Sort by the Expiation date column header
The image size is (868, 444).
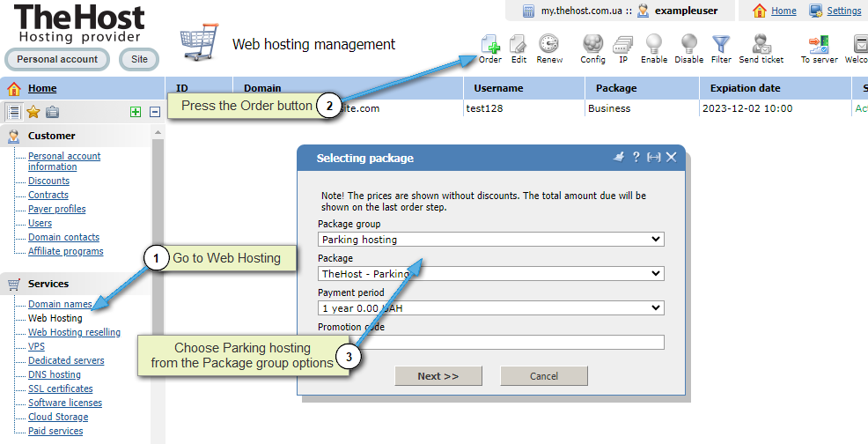(776, 88)
